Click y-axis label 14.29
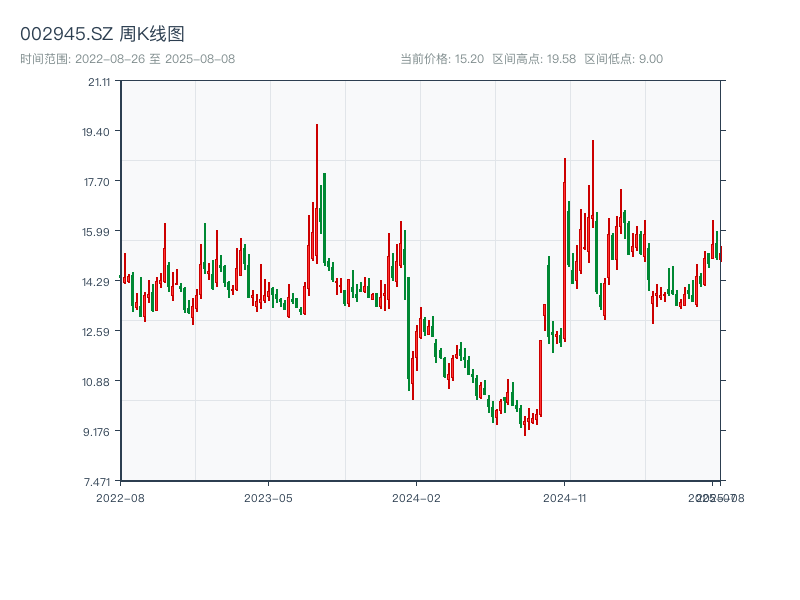Screen dimensions: 800x600 click(96, 282)
